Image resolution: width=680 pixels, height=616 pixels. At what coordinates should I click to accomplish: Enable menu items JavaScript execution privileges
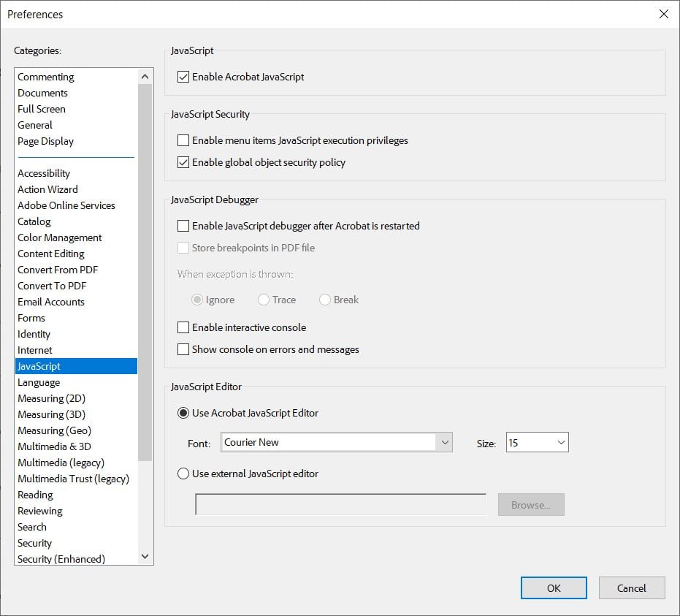pyautogui.click(x=183, y=140)
